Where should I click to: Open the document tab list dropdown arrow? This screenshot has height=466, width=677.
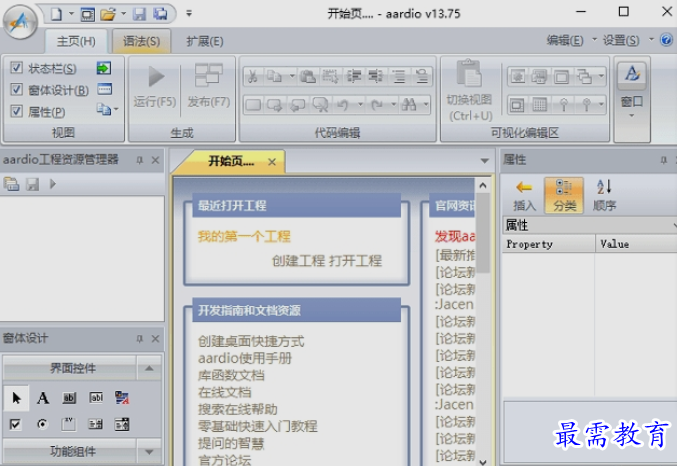(x=484, y=161)
